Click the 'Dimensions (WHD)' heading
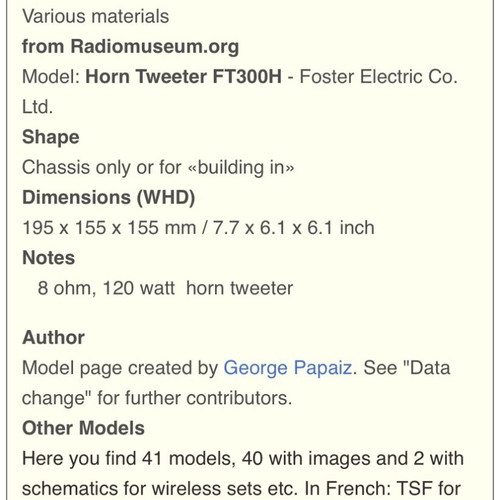Screen dimensions: 500x500 [x=109, y=197]
